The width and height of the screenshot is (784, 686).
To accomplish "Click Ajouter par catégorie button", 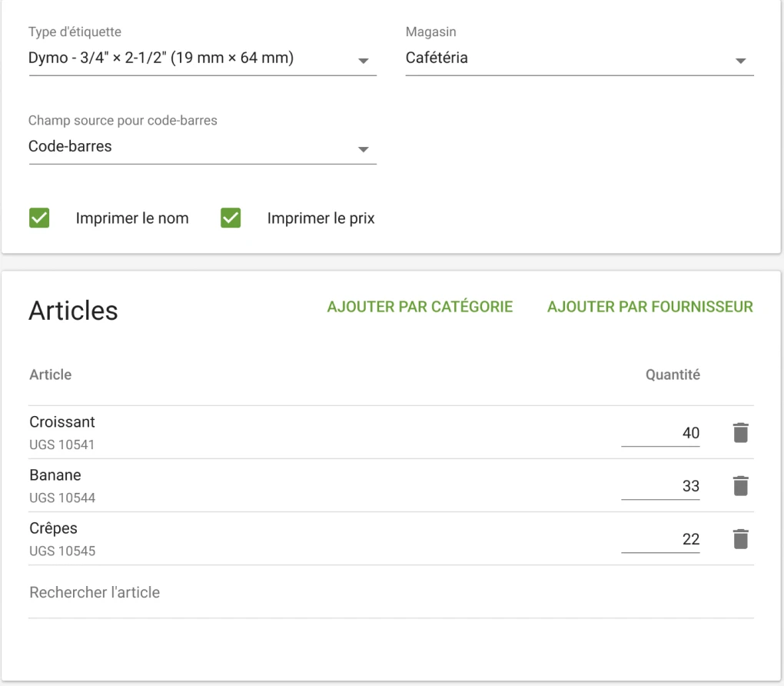I will 420,307.
